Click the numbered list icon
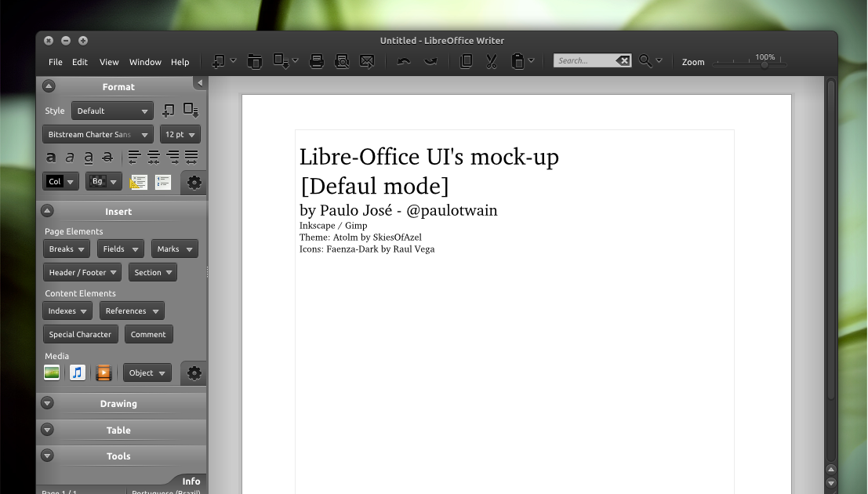 pyautogui.click(x=163, y=182)
